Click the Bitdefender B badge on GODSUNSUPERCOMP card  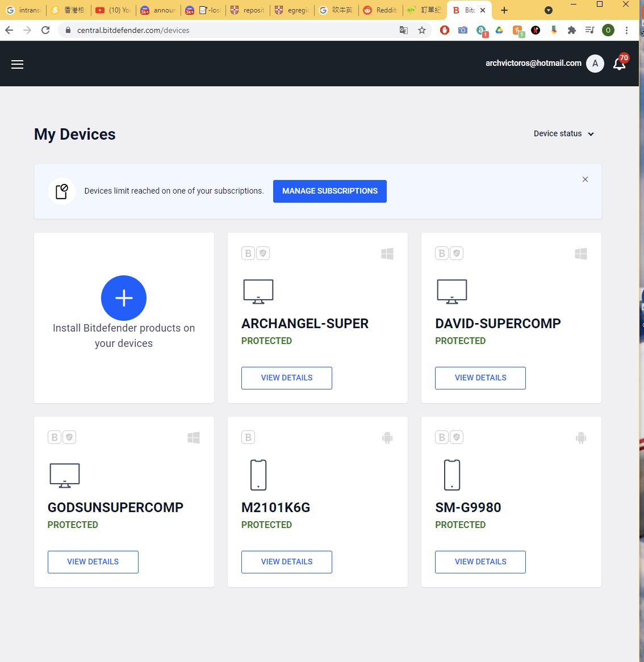[55, 437]
